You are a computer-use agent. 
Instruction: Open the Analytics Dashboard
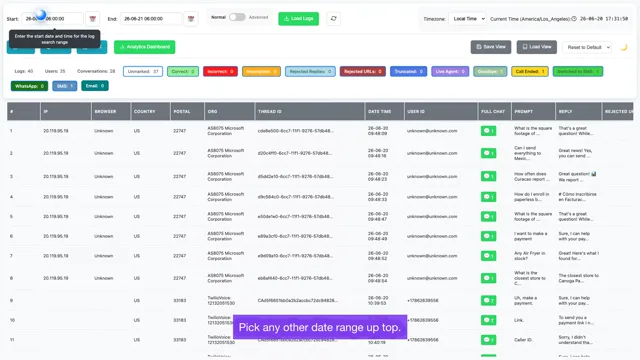(144, 47)
